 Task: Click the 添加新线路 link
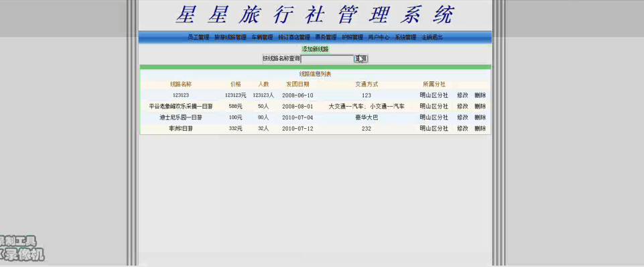coord(316,49)
